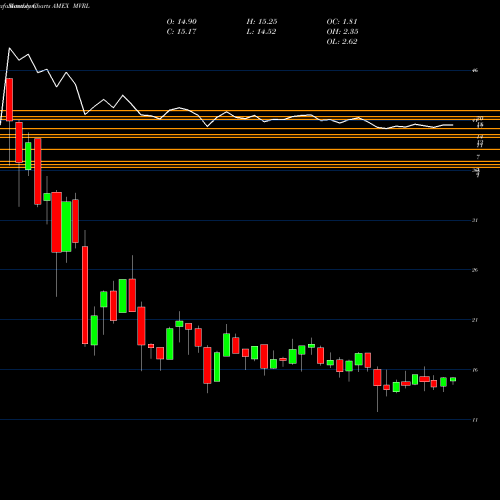Viewport: 500px width, 500px height.
Task: Click the 26 price axis label
Action: (x=475, y=270)
